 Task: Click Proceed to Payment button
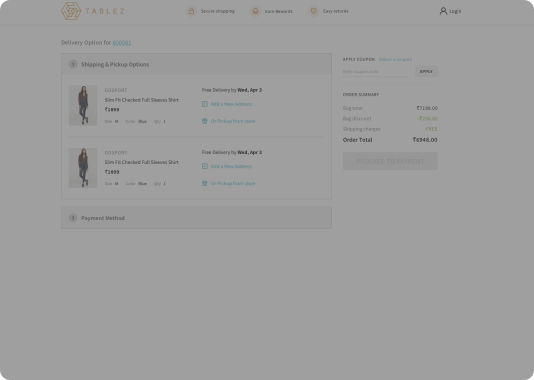point(390,161)
